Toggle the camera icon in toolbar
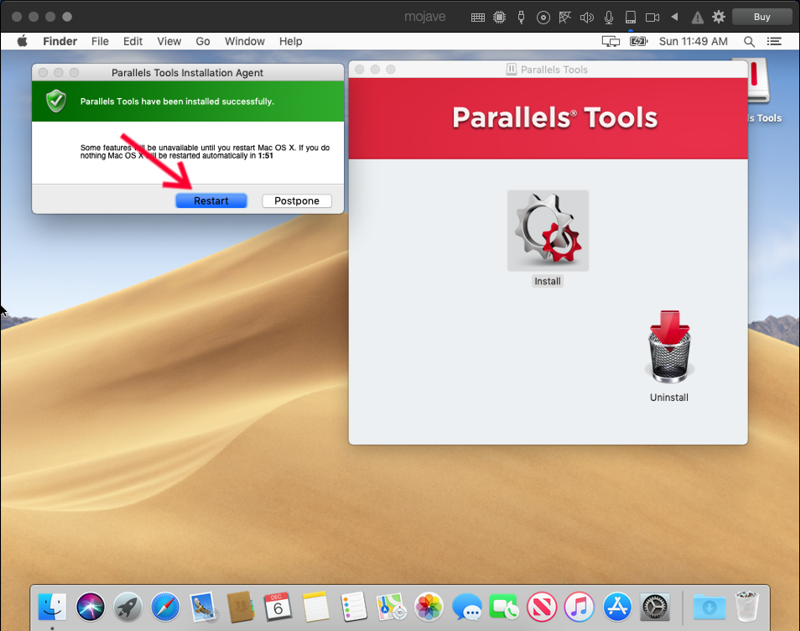The width and height of the screenshot is (800, 631). pyautogui.click(x=652, y=17)
